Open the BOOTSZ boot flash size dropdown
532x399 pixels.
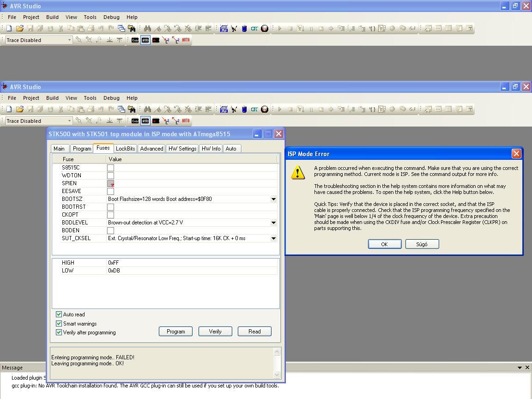point(273,199)
